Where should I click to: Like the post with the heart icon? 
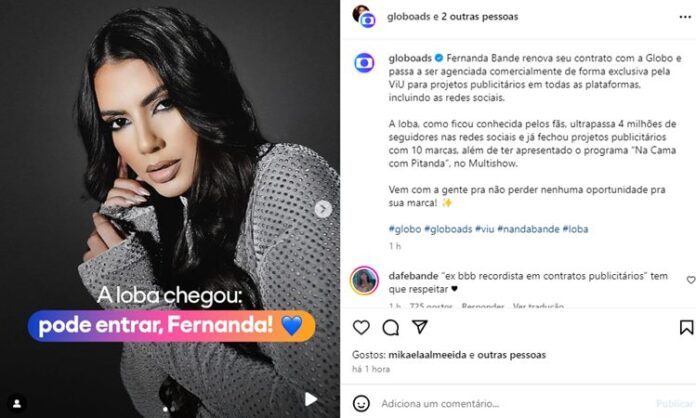pyautogui.click(x=361, y=327)
